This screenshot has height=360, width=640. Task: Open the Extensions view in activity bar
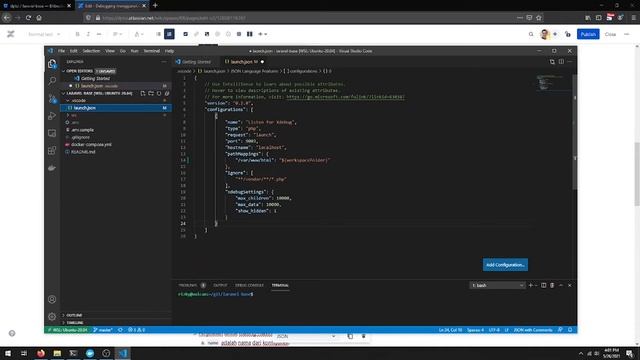point(52,151)
